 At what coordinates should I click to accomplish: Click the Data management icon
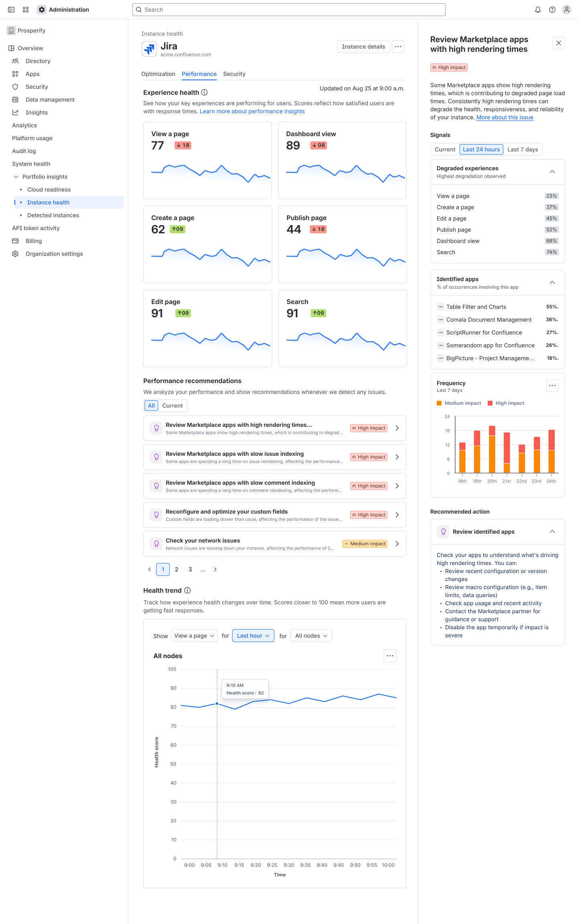[x=15, y=100]
